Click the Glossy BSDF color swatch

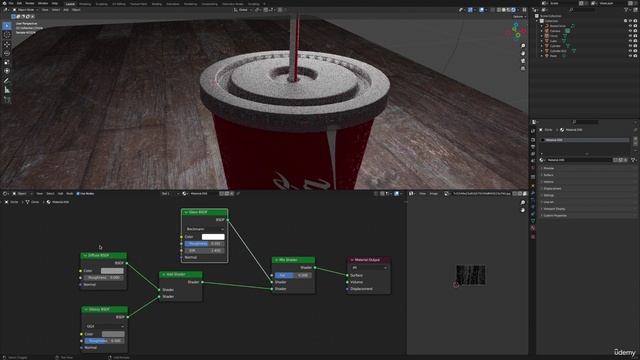tap(113, 334)
